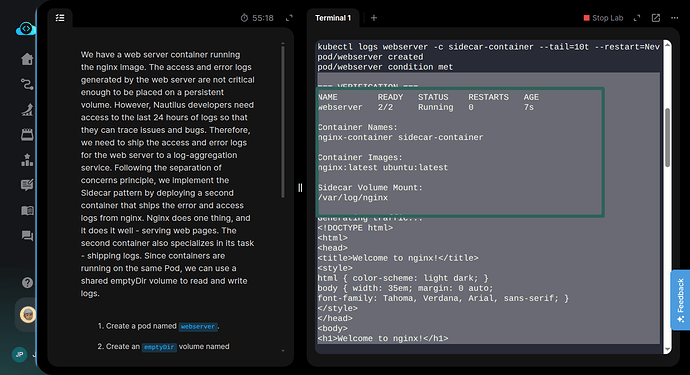
Task: Expand the terminal panel to fullscreen
Action: pos(637,18)
